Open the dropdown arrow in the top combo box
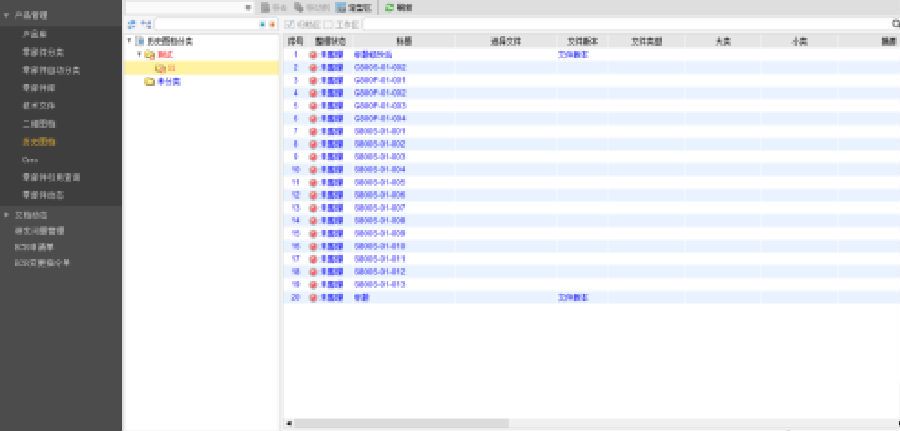900x431 pixels. [249, 7]
